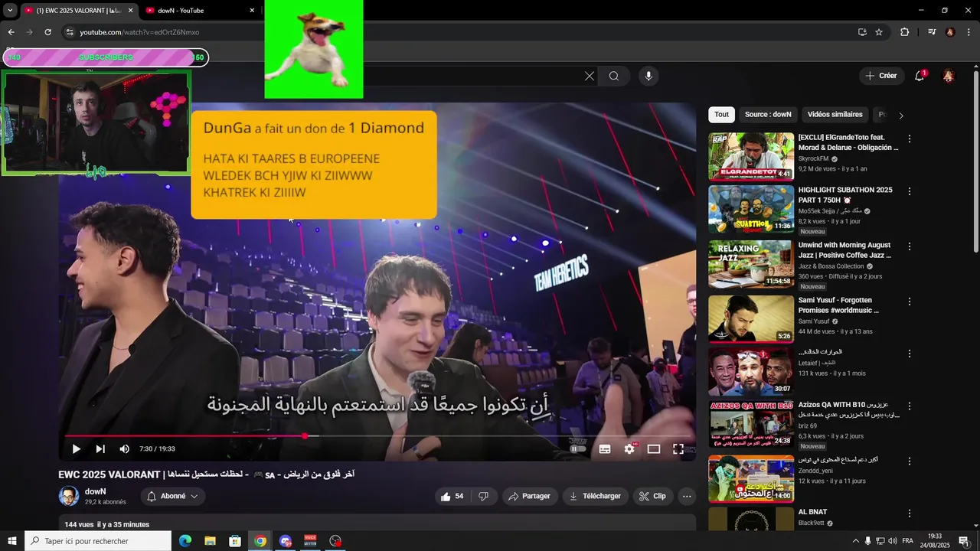Skip to the next video
This screenshot has height=551, width=980.
pos(100,449)
